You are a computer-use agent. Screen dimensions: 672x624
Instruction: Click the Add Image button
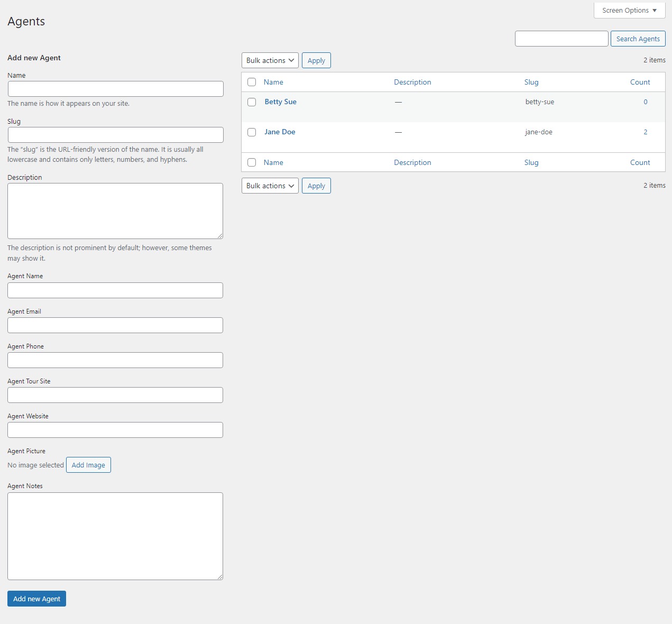click(x=88, y=465)
